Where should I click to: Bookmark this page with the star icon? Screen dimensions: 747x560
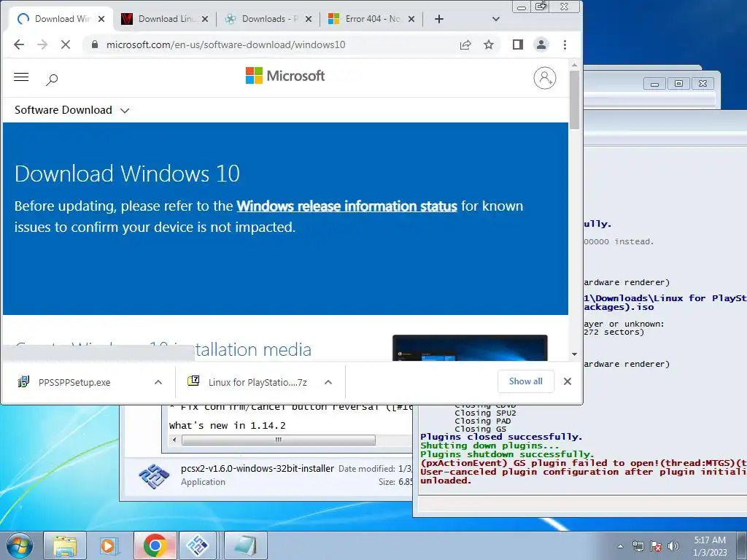488,44
